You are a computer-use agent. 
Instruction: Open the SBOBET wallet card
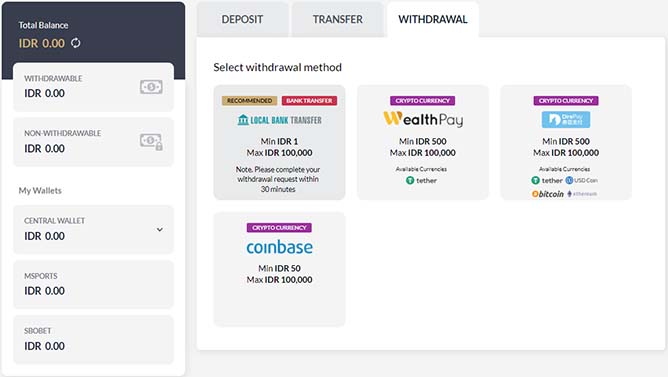(94, 340)
